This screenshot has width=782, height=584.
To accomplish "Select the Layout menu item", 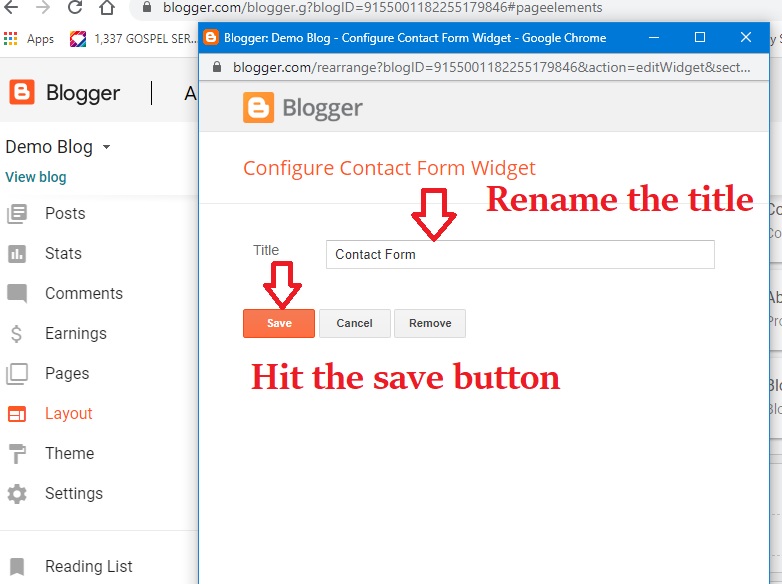I will (x=68, y=413).
